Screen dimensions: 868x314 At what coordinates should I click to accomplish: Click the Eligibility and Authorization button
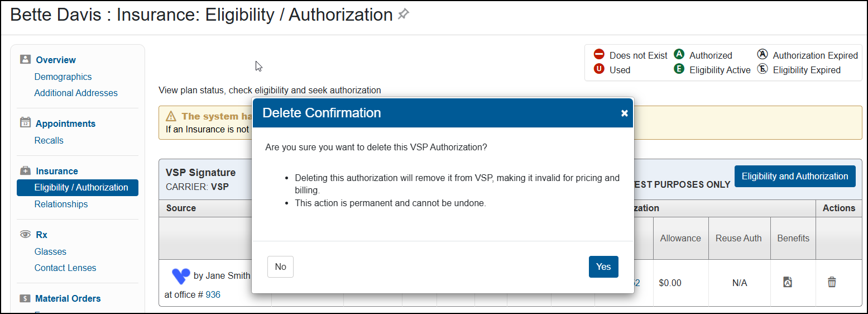(x=795, y=177)
